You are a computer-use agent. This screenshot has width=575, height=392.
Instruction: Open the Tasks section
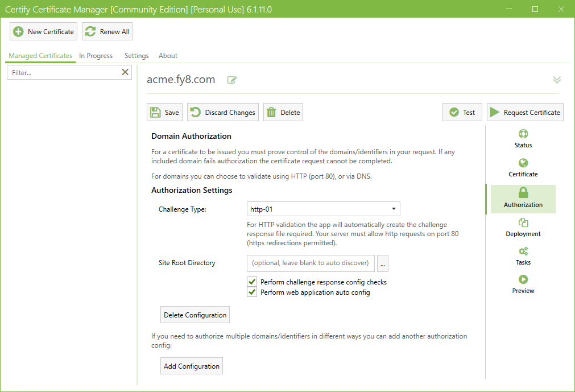point(523,256)
